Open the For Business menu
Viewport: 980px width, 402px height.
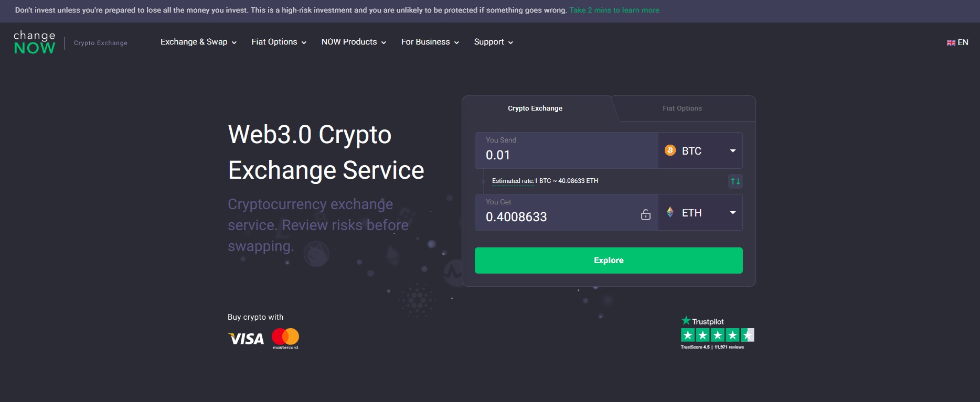coord(430,42)
